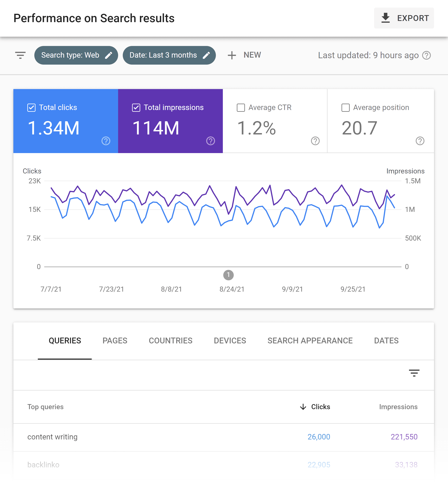Click the Search Appearance tab
The height and width of the screenshot is (486, 448).
coord(310,340)
